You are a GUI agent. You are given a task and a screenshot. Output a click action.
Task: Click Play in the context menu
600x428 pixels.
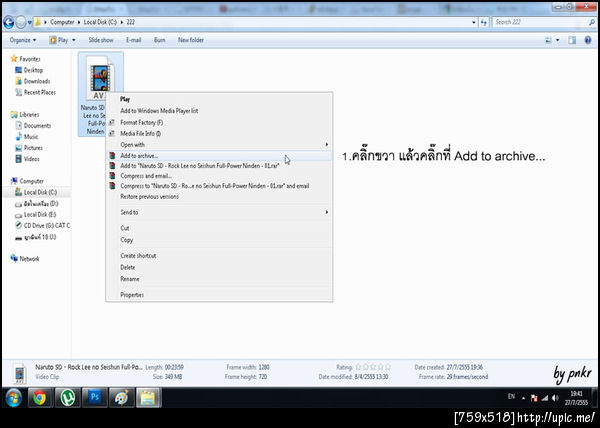219,99
